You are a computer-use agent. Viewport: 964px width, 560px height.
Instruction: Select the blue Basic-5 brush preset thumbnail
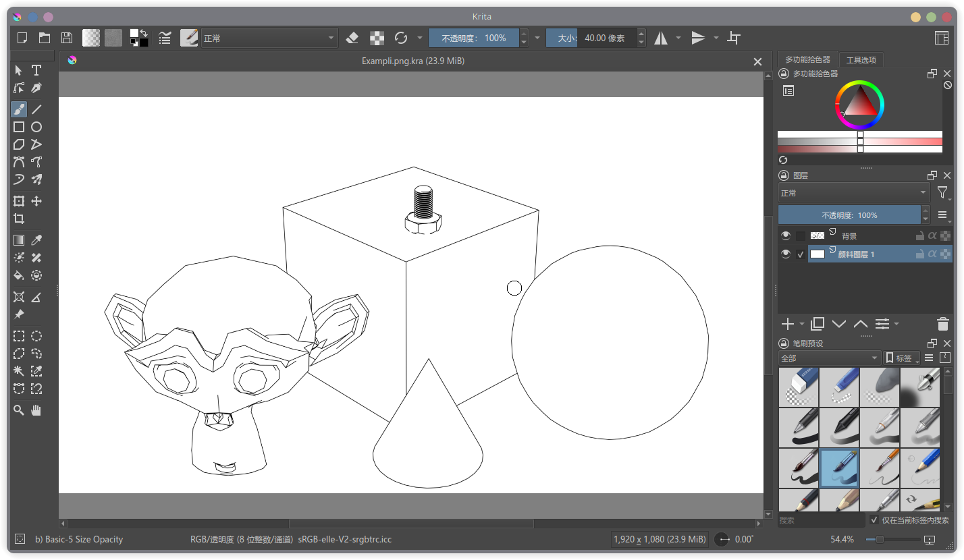tap(839, 468)
